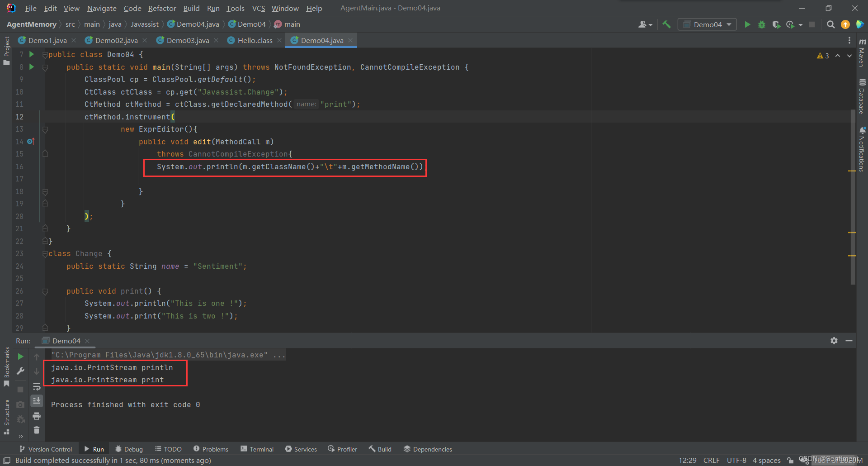The image size is (868, 466).
Task: Rerun the program using the rerun icon
Action: [x=20, y=356]
